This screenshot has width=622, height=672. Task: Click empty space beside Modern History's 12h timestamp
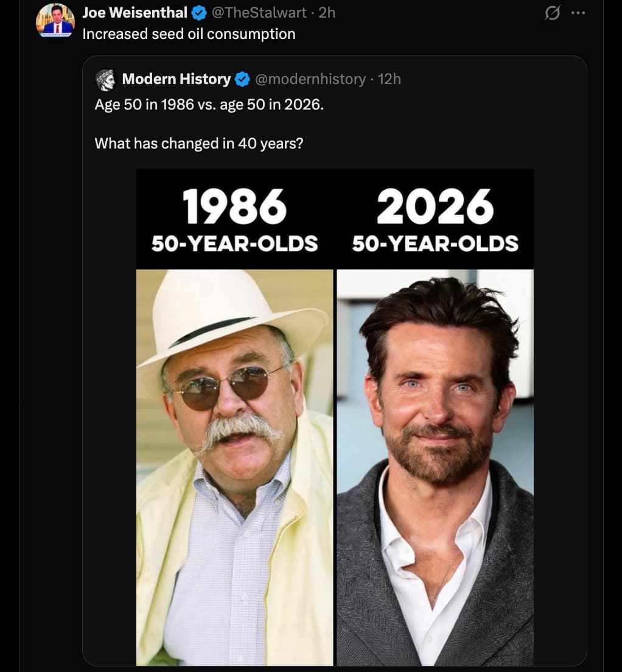[x=487, y=79]
